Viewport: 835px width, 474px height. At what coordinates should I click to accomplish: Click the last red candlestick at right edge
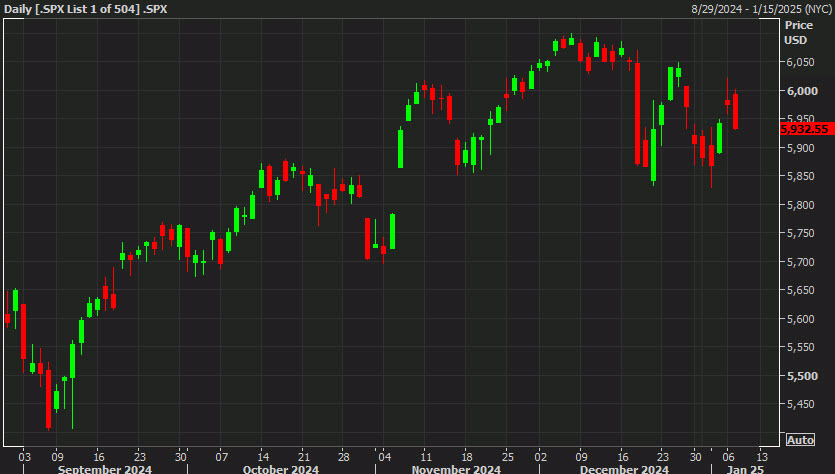pyautogui.click(x=735, y=111)
